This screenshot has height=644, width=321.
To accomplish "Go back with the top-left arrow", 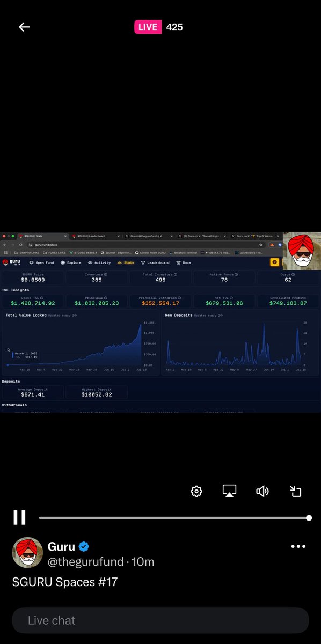I will pos(24,27).
